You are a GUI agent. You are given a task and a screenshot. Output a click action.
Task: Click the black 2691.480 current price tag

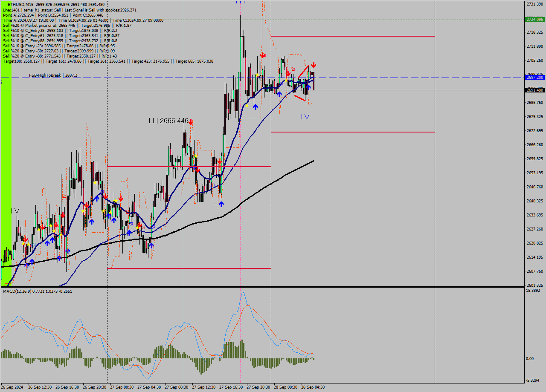[x=535, y=90]
